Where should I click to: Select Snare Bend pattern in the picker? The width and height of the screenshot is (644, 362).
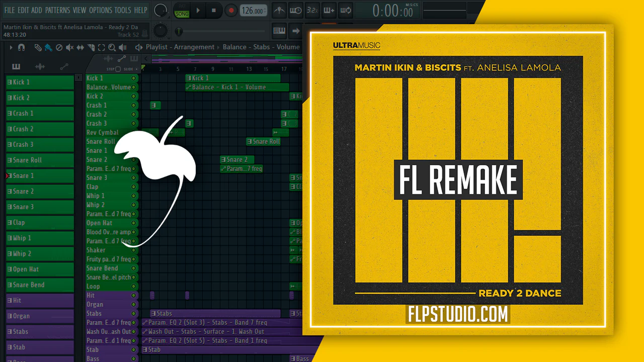(40, 285)
